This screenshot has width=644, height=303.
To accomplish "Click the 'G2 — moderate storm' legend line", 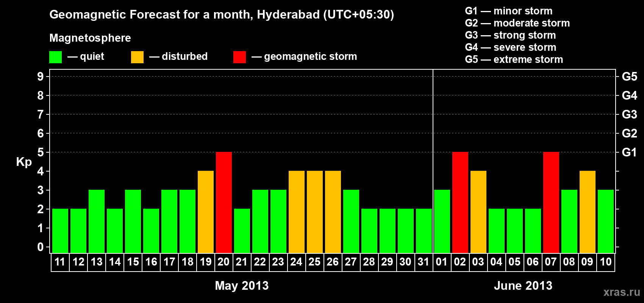I will pos(517,23).
